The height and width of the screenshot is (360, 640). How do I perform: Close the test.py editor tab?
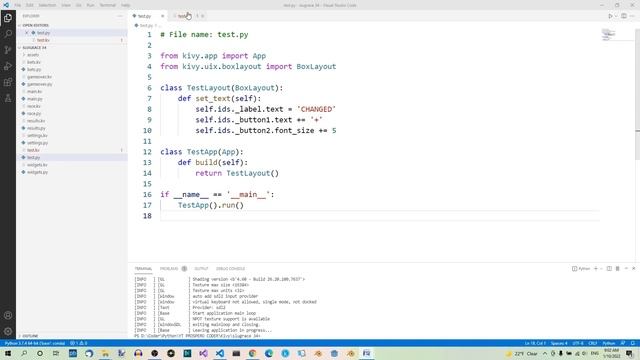tap(162, 16)
